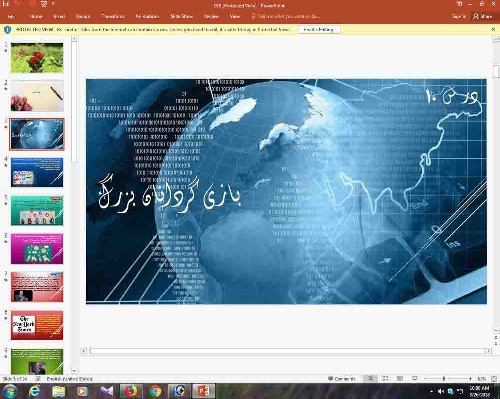Click the PowerPoint taskbar icon
Viewport: 500px width, 399px height.
[203, 391]
